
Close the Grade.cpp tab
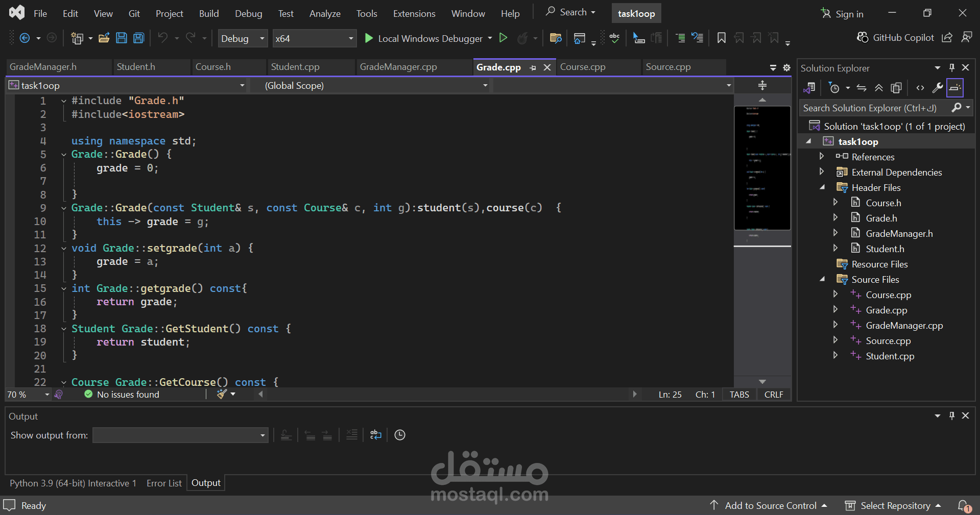click(x=547, y=67)
